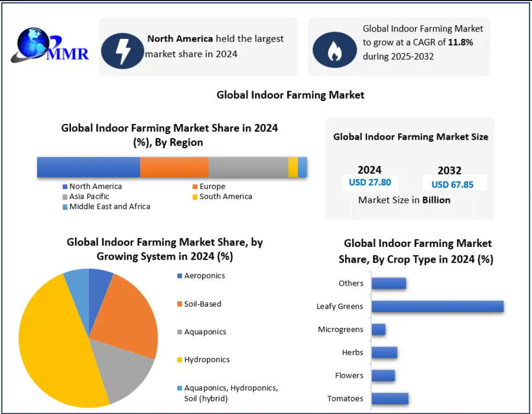Click the Tomatoes bar in crop chart

pyautogui.click(x=390, y=398)
